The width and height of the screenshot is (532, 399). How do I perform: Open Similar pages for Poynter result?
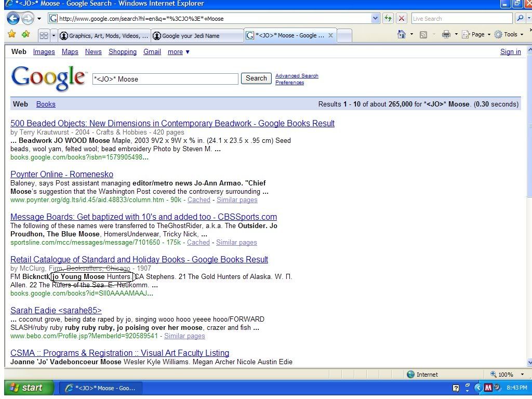click(x=237, y=200)
